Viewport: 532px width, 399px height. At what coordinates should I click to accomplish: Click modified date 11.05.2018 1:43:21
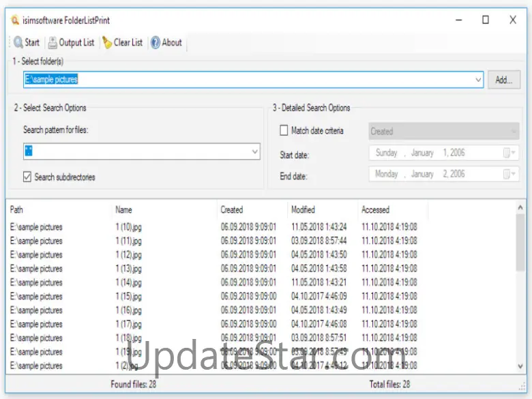tap(319, 282)
